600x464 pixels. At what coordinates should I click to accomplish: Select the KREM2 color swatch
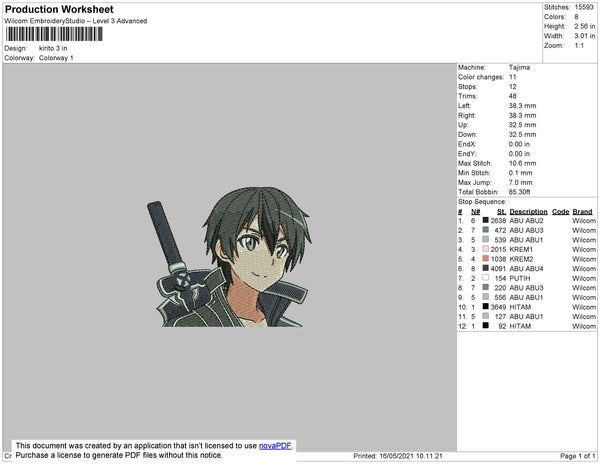click(486, 259)
